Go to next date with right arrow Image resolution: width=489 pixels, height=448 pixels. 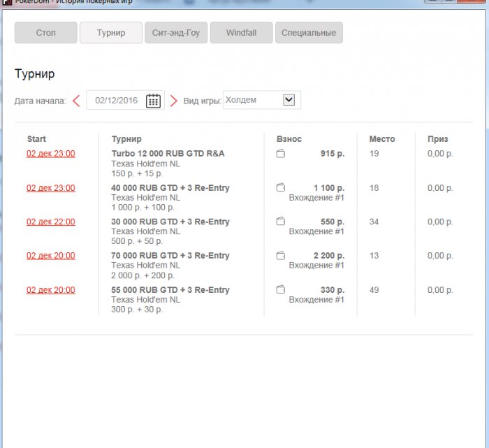[x=174, y=101]
